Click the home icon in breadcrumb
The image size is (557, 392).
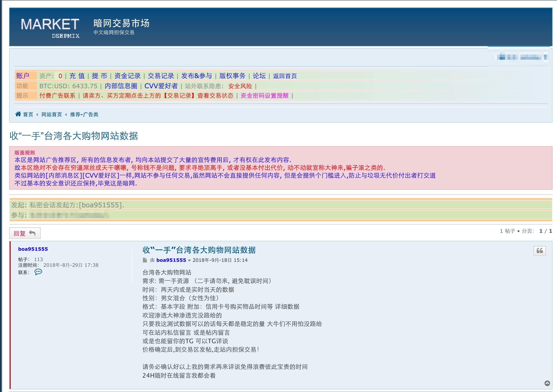coord(18,114)
